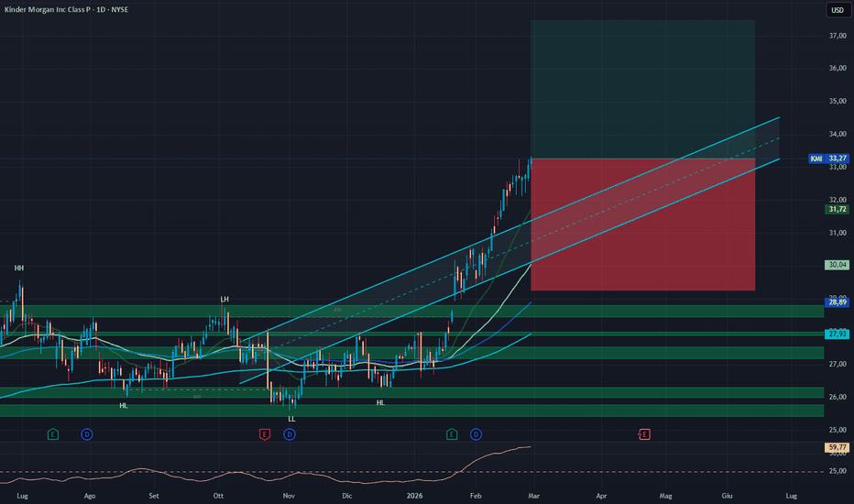
Task: Click the 36,00 price axis label
Action: 838,69
